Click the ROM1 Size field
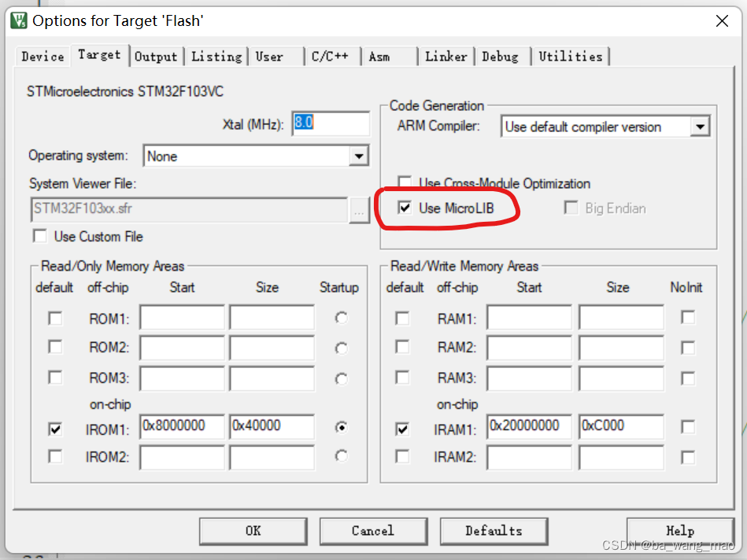The height and width of the screenshot is (560, 747). [272, 318]
